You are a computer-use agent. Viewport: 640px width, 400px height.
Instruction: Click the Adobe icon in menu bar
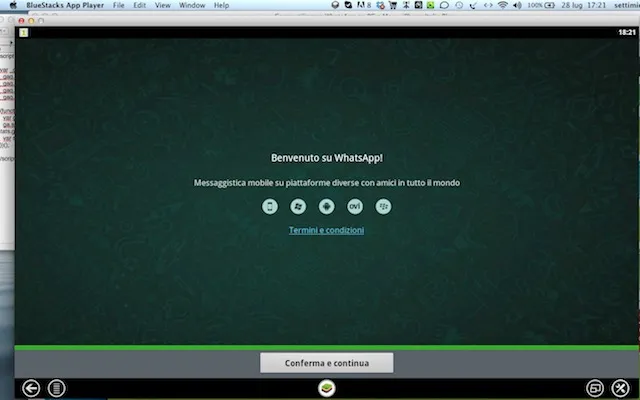(364, 5)
